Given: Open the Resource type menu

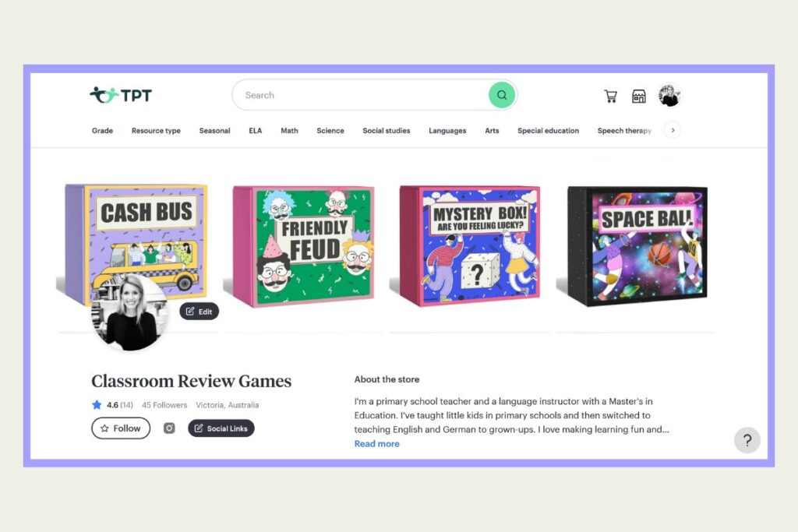Looking at the screenshot, I should coord(156,131).
